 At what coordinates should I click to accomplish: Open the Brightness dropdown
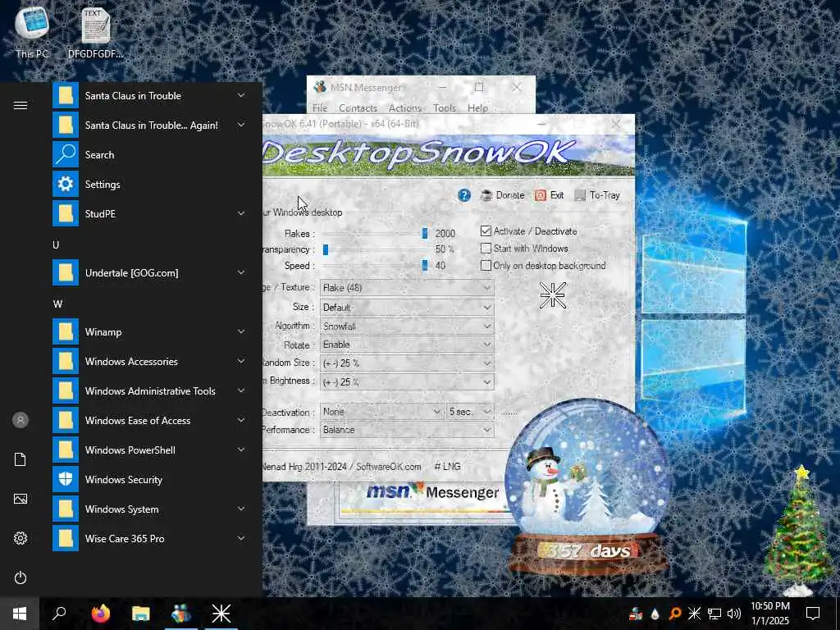coord(407,382)
